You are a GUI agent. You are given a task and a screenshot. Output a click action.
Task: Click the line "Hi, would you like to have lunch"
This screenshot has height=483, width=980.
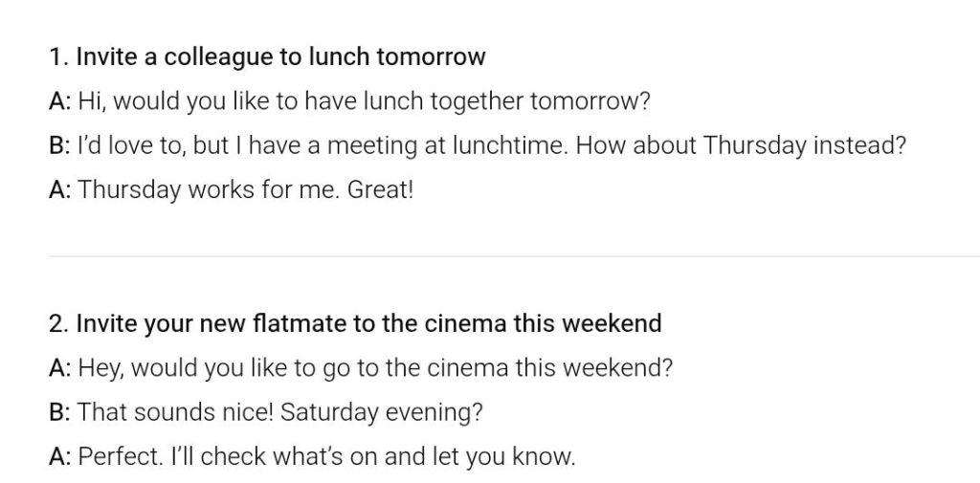[364, 101]
